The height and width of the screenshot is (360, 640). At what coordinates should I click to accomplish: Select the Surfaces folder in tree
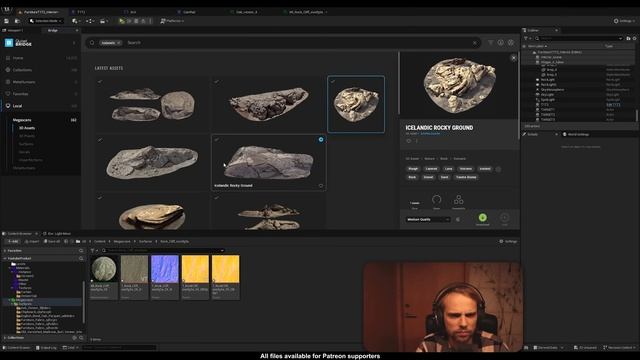click(x=24, y=304)
